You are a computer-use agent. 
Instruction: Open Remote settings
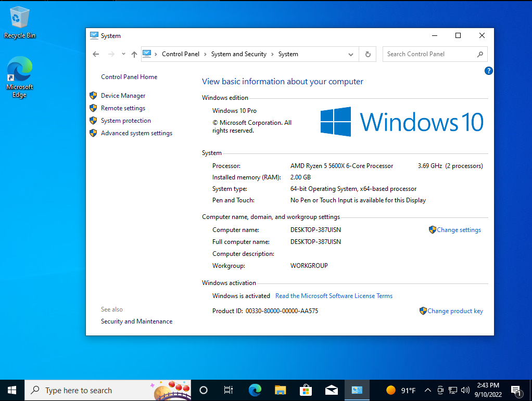[123, 108]
